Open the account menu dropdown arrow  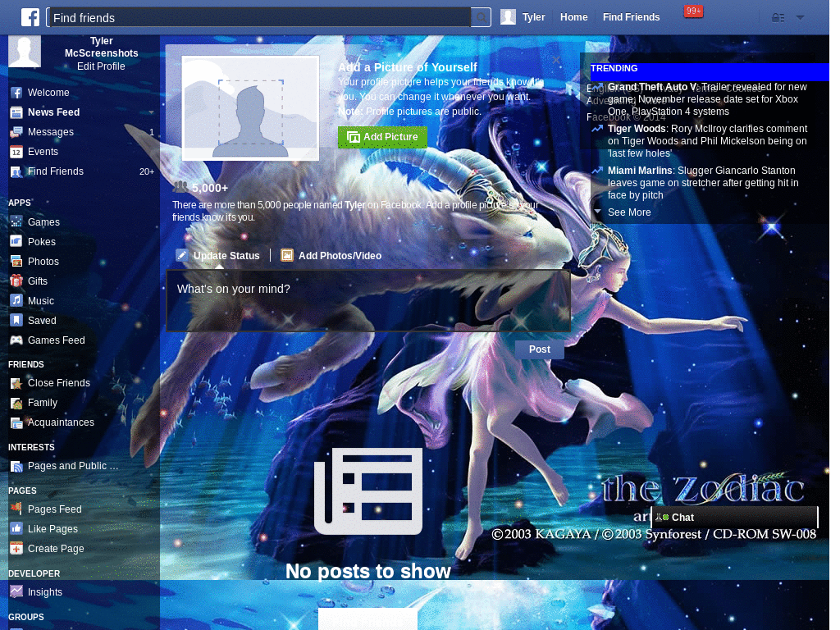(x=800, y=18)
